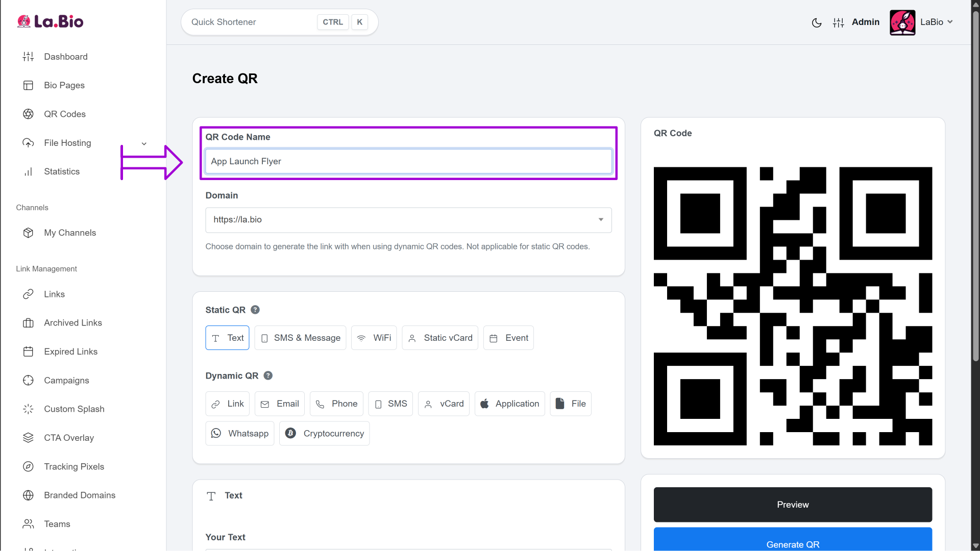Viewport: 980px width, 551px height.
Task: Open help tooltip for Dynamic QR
Action: click(x=268, y=375)
